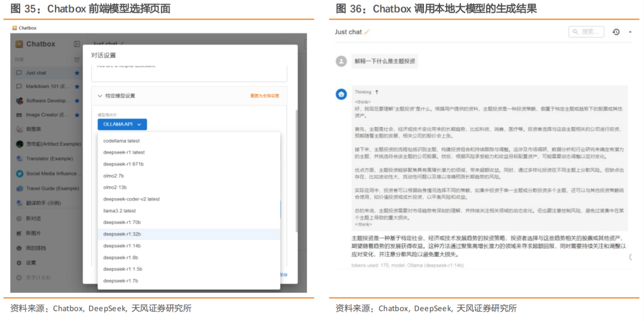Click the 做图表 avatar icon

click(x=19, y=129)
